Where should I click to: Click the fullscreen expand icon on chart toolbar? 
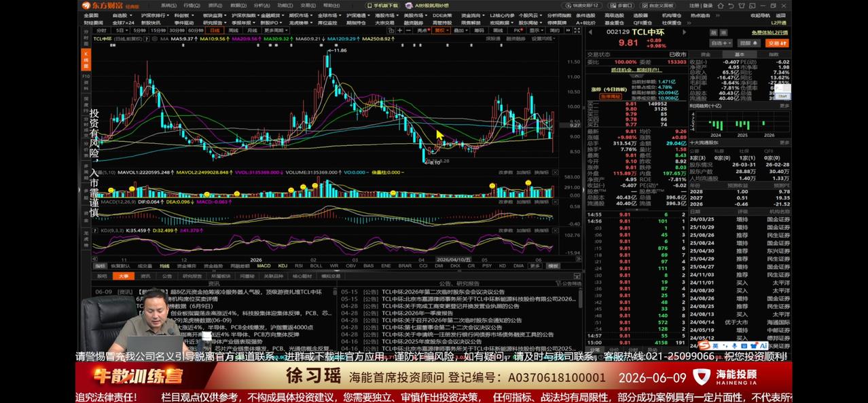coord(577,31)
